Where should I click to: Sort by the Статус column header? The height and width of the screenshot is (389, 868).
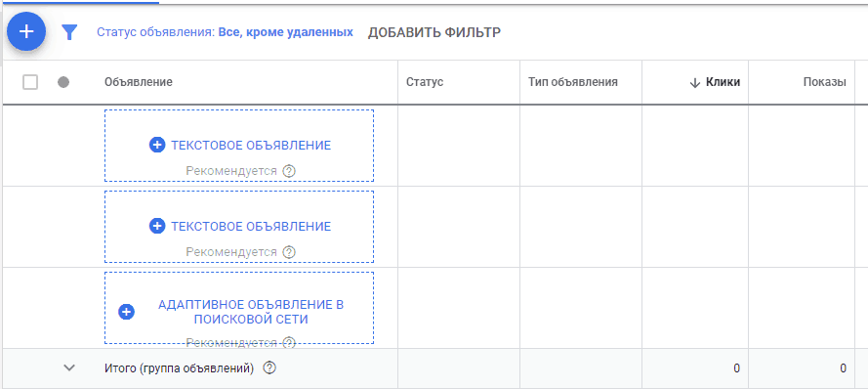click(x=425, y=82)
